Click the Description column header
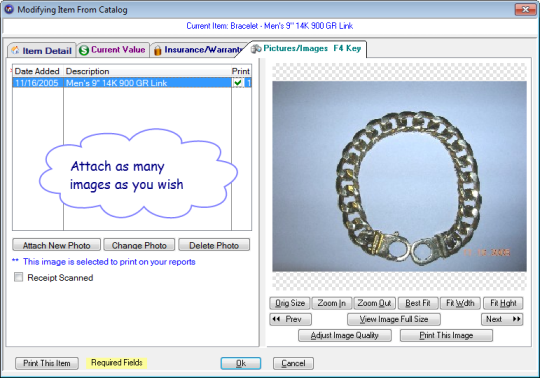This screenshot has width=540, height=378. click(x=147, y=71)
